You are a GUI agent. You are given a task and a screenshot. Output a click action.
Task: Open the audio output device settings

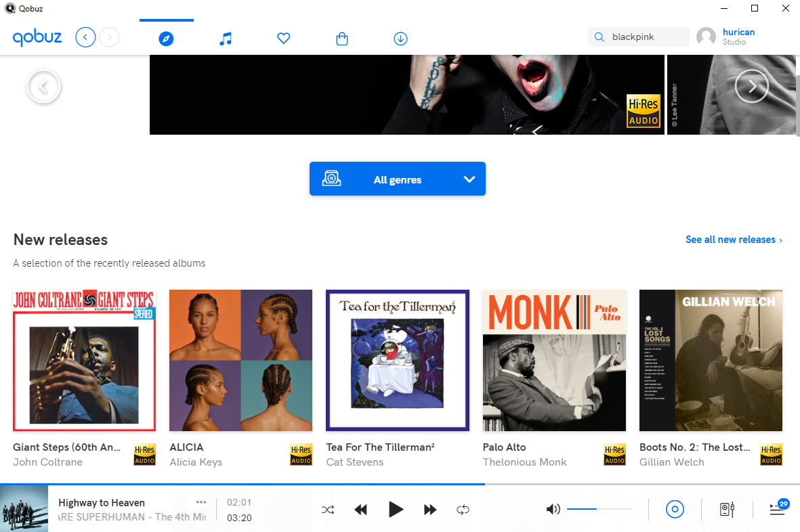click(x=727, y=509)
